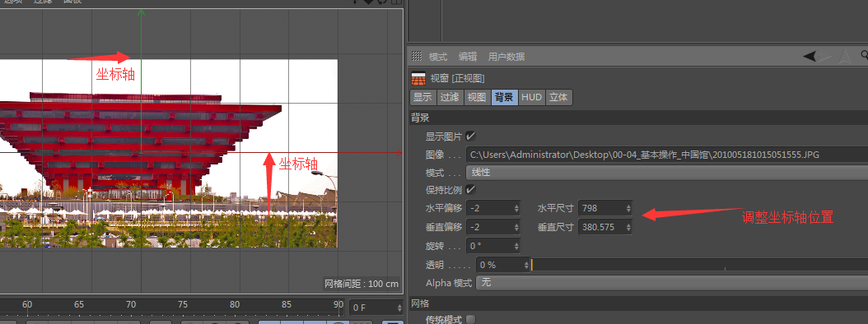868x324 pixels.
Task: Click frame 75 on the timeline ruler
Action: (x=183, y=304)
